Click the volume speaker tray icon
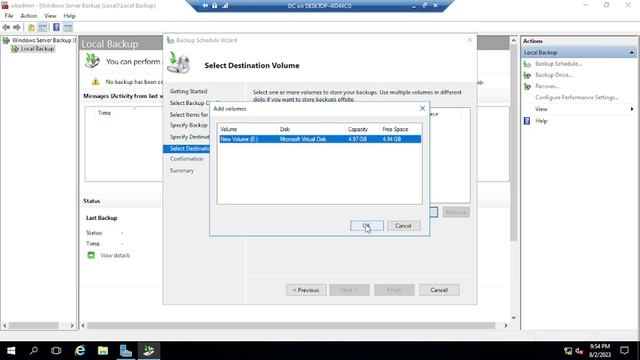This screenshot has width=640, height=360. click(579, 351)
